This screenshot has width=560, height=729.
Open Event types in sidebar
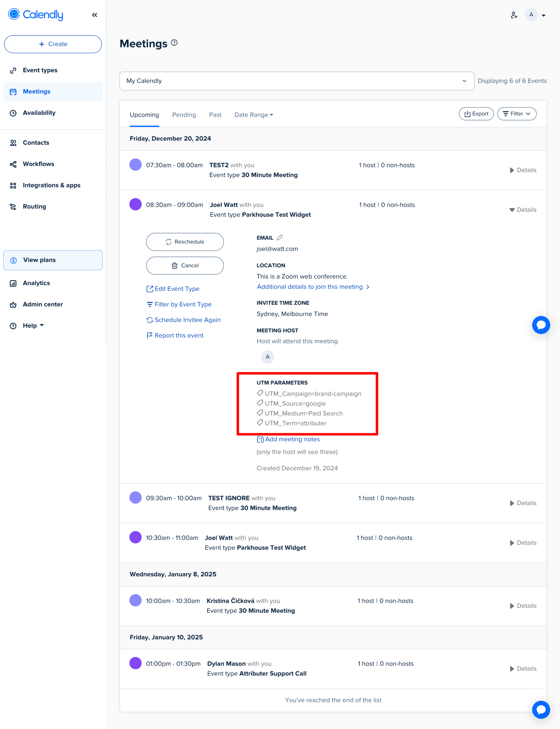tap(53, 70)
